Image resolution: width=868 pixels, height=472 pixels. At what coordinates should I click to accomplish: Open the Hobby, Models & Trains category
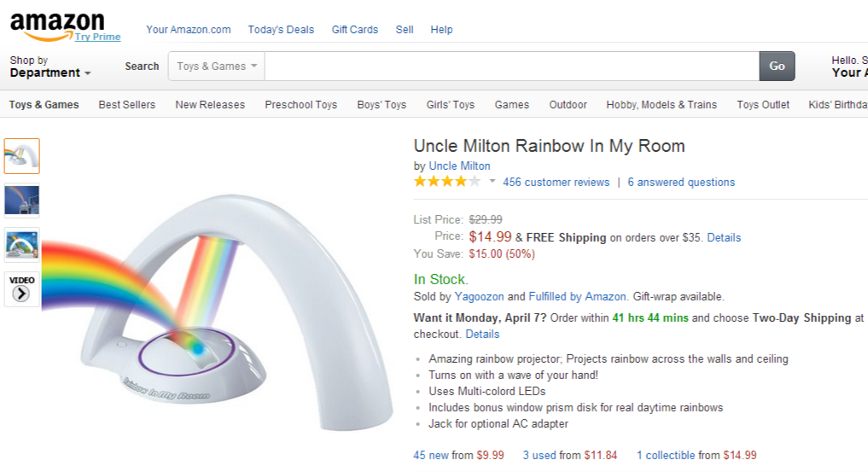(661, 105)
